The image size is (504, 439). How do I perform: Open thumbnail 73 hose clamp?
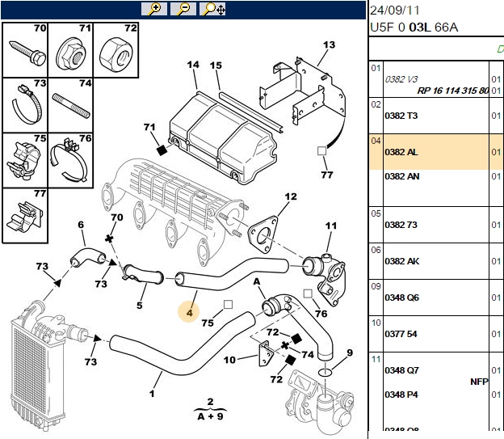(x=25, y=105)
